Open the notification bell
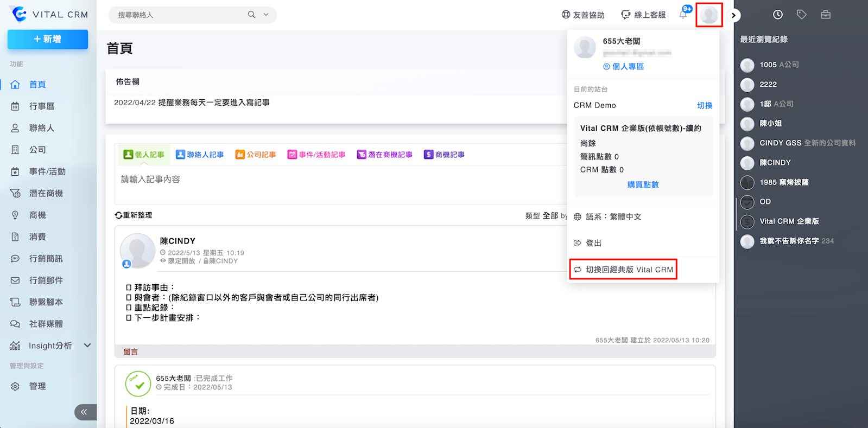This screenshot has width=868, height=428. 683,15
